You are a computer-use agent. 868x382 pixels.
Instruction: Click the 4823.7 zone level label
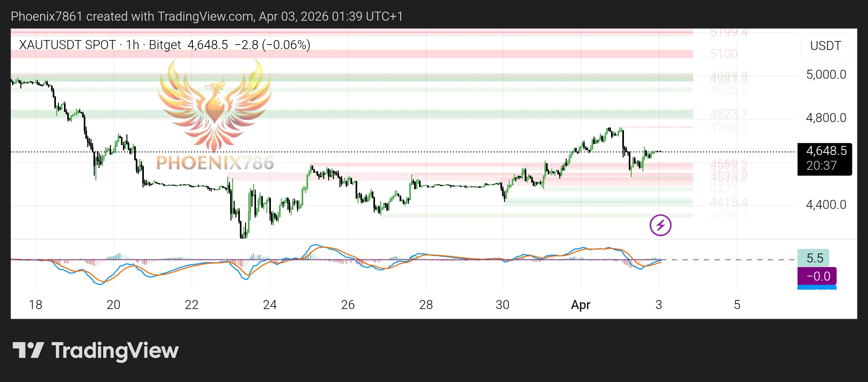tap(728, 114)
